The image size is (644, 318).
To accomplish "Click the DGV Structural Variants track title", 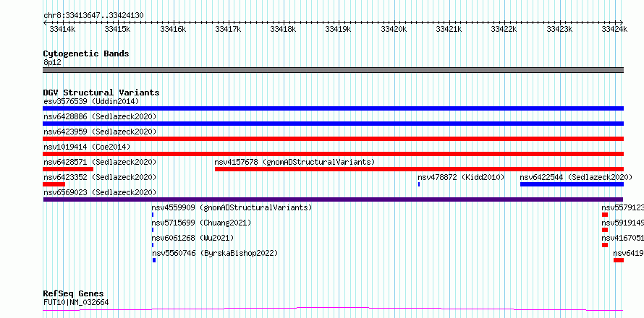I will (x=101, y=93).
